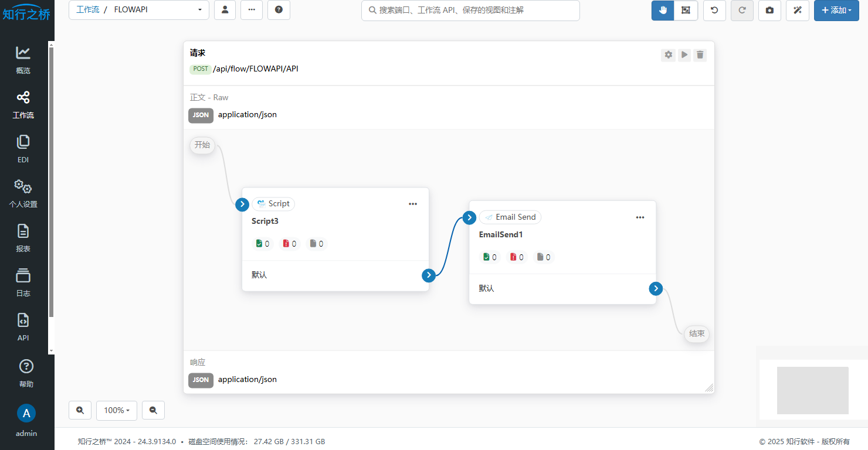Click Script3 green success file counter
The height and width of the screenshot is (450, 868).
pos(263,244)
